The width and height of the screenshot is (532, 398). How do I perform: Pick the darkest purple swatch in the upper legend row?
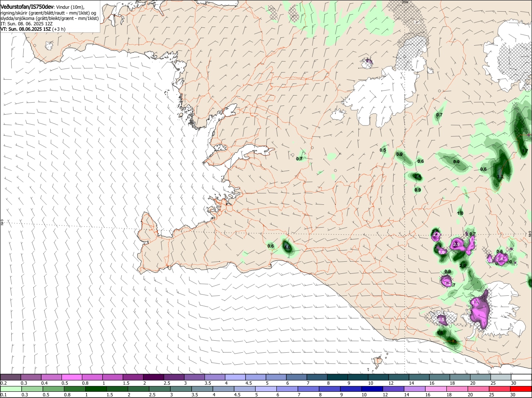153,377
